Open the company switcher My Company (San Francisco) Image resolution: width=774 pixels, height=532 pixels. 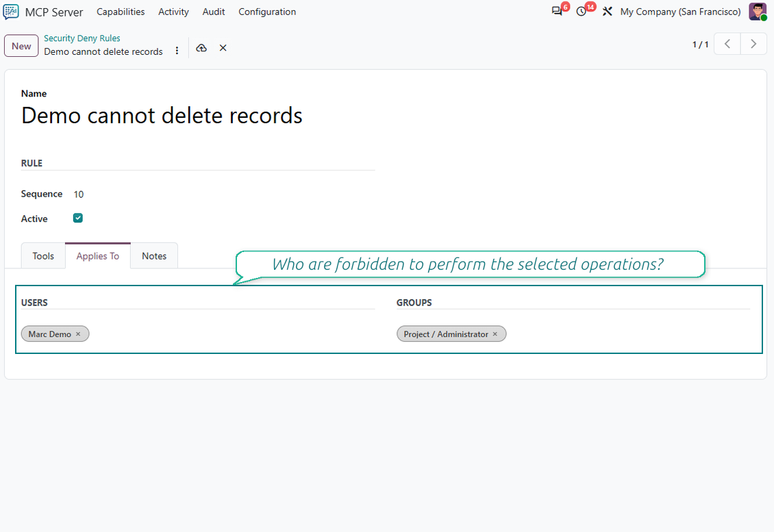[x=680, y=12]
